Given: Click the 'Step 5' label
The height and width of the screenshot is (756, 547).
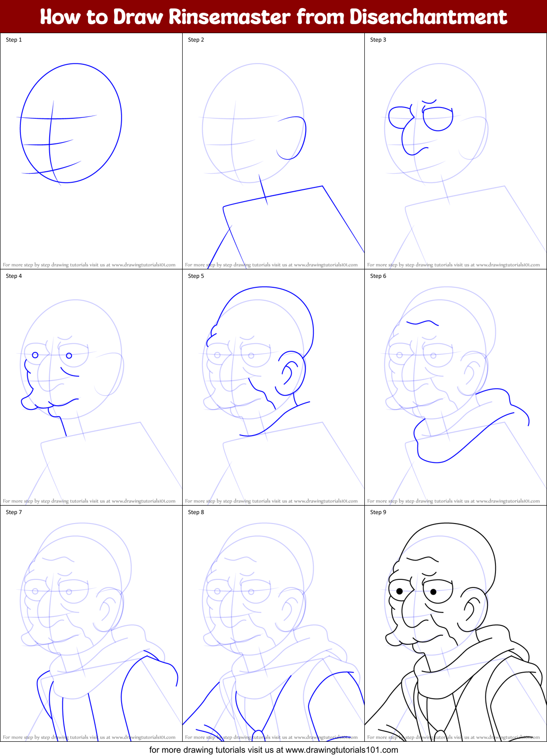Looking at the screenshot, I should coord(196,276).
